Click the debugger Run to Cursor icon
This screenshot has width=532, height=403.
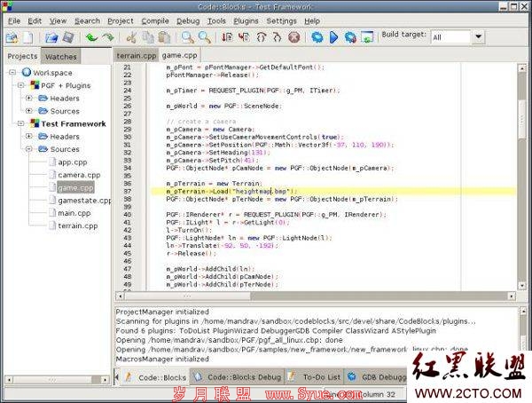point(244,36)
